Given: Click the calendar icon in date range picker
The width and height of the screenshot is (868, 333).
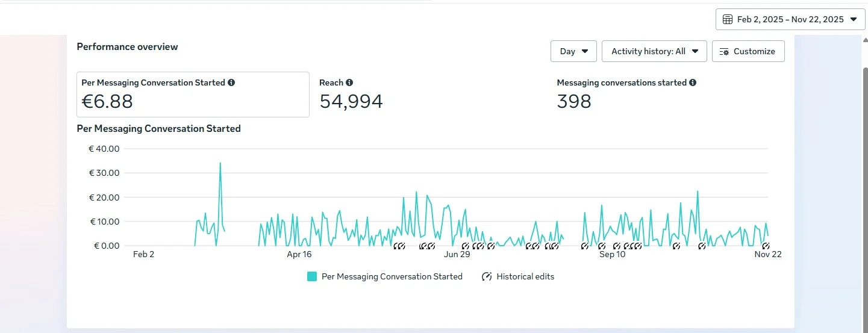Looking at the screenshot, I should [x=728, y=19].
